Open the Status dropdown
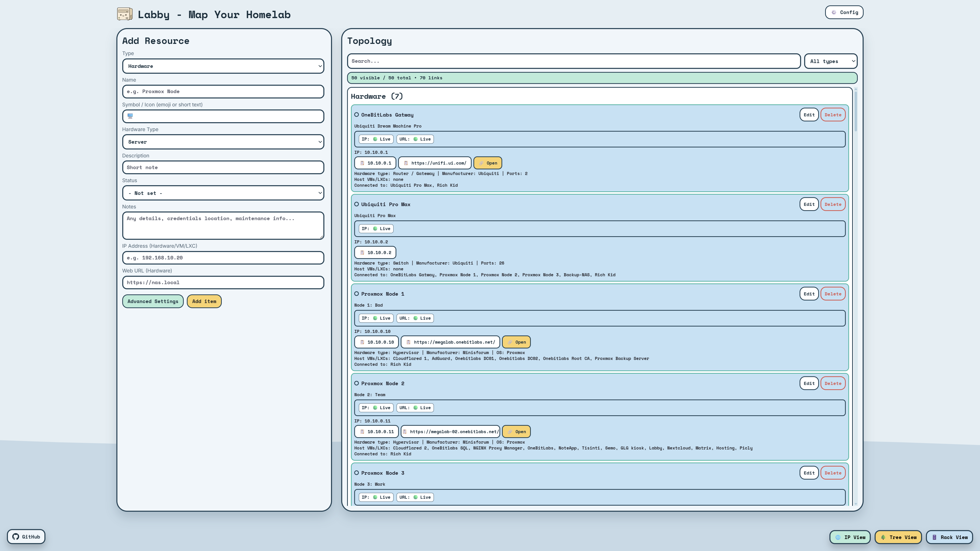The height and width of the screenshot is (551, 980). click(x=223, y=193)
